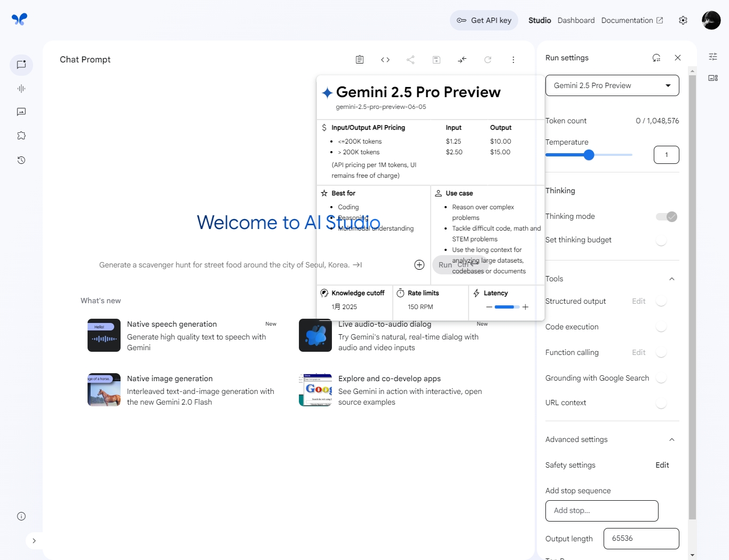Toggle the Thinking mode switch
729x560 pixels.
667,217
